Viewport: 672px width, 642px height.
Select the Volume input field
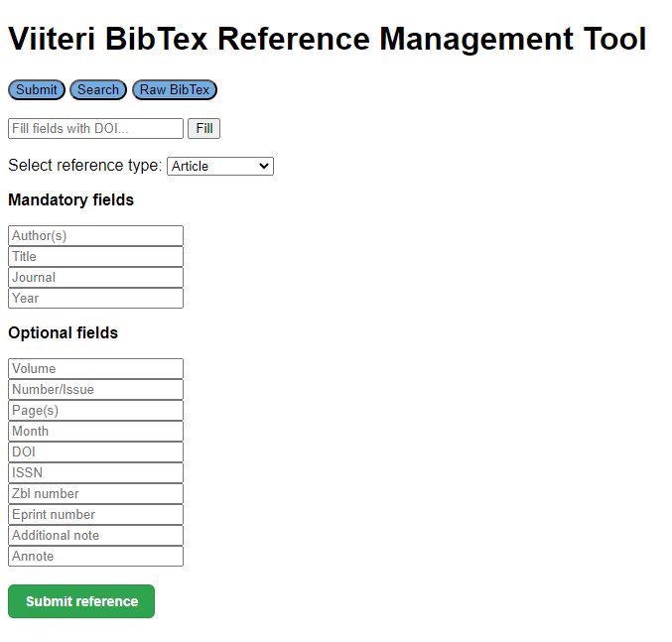tap(95, 369)
